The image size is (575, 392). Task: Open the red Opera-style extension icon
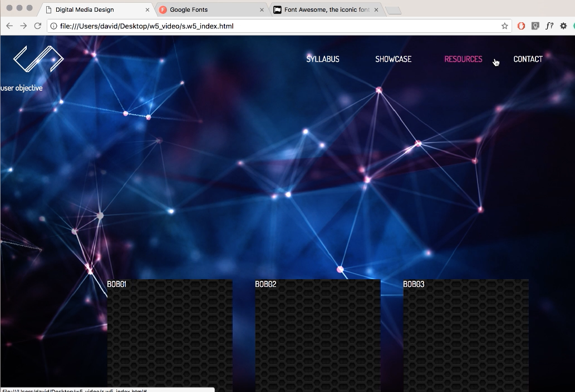(522, 26)
